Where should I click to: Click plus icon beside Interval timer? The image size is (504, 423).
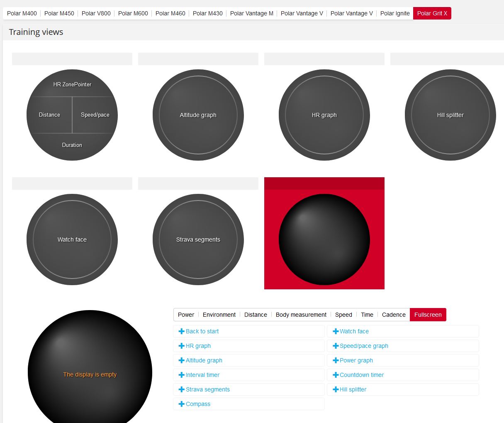pyautogui.click(x=181, y=375)
